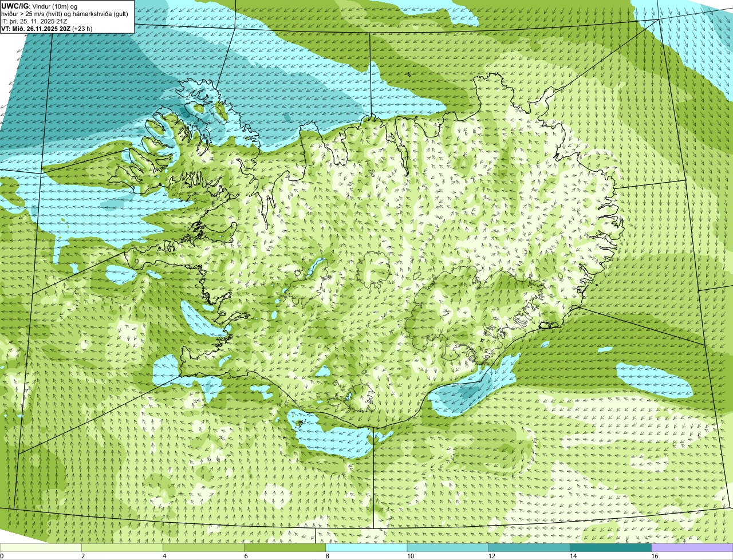733x560 pixels.
Task: Click the light cyan 8–10 legend swatch
Action: tap(366, 548)
